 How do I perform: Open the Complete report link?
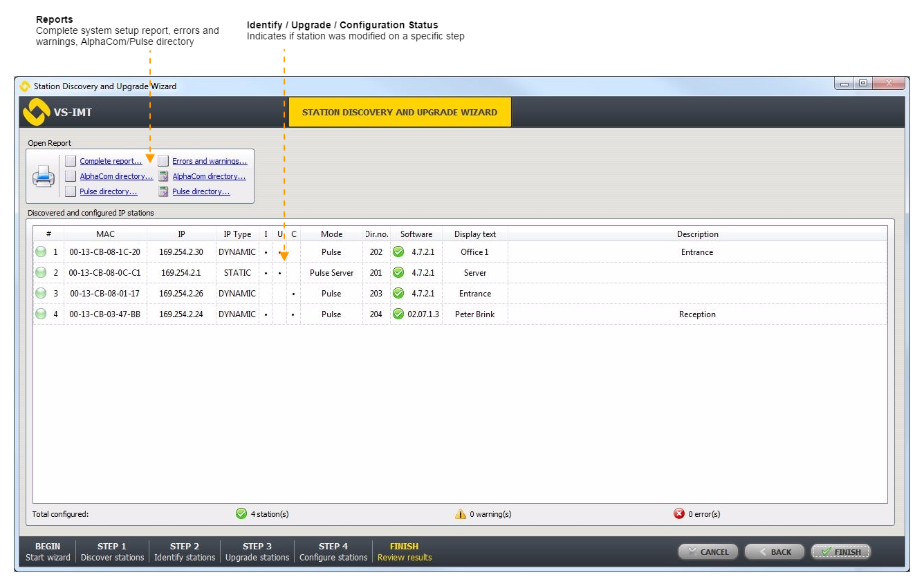pyautogui.click(x=111, y=161)
